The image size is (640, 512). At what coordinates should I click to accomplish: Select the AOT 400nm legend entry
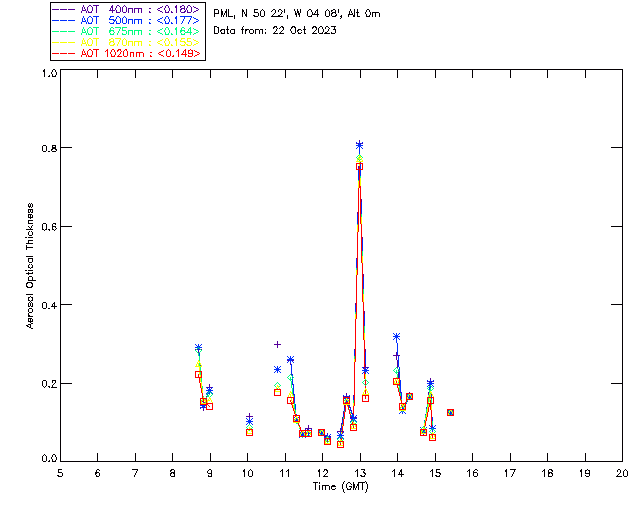(127, 9)
